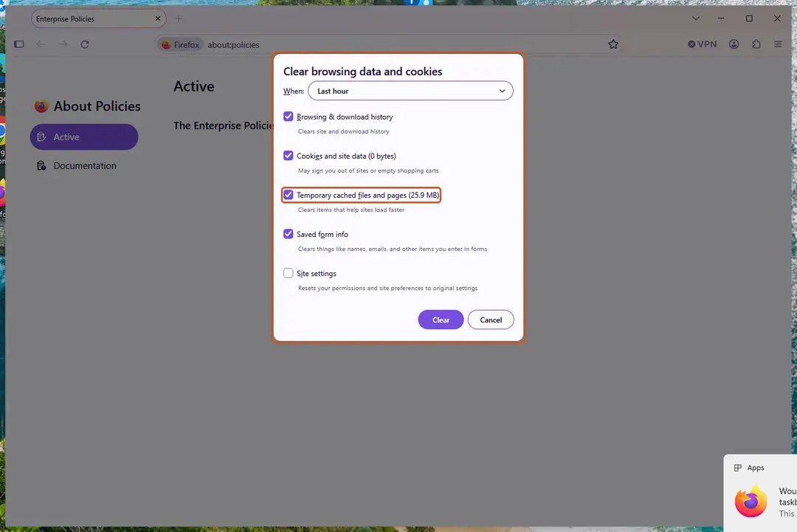Viewport: 797px width, 532px height.
Task: Click the 'About Policies' sidebar heading
Action: coord(97,106)
